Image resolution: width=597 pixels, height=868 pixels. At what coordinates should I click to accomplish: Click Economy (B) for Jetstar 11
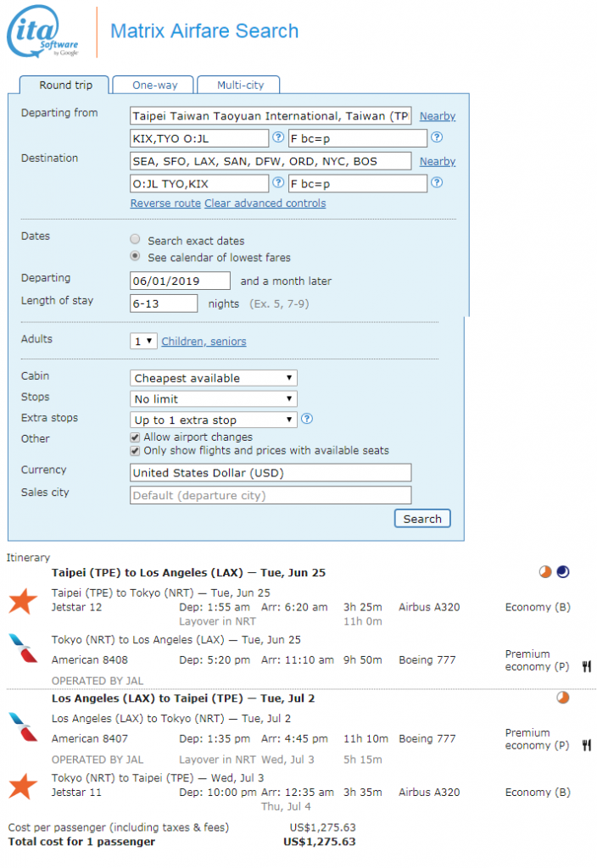point(537,793)
